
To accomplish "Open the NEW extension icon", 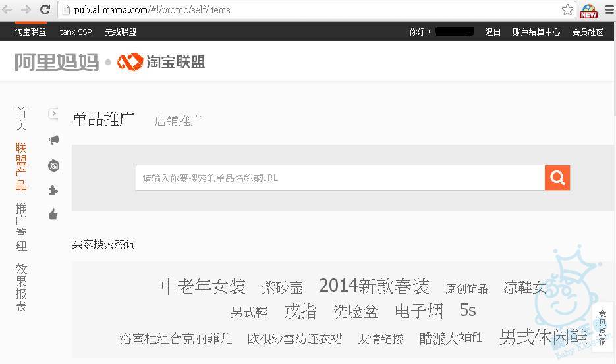I will [588, 11].
